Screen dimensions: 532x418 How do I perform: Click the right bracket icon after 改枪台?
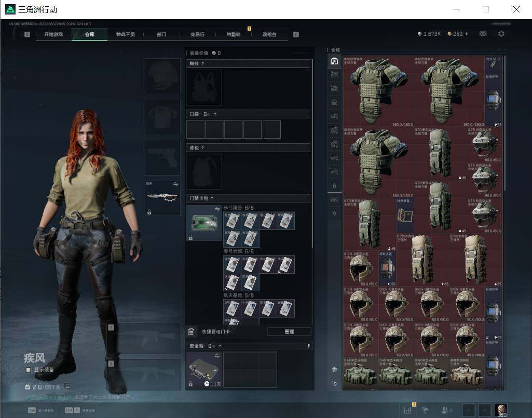(296, 34)
